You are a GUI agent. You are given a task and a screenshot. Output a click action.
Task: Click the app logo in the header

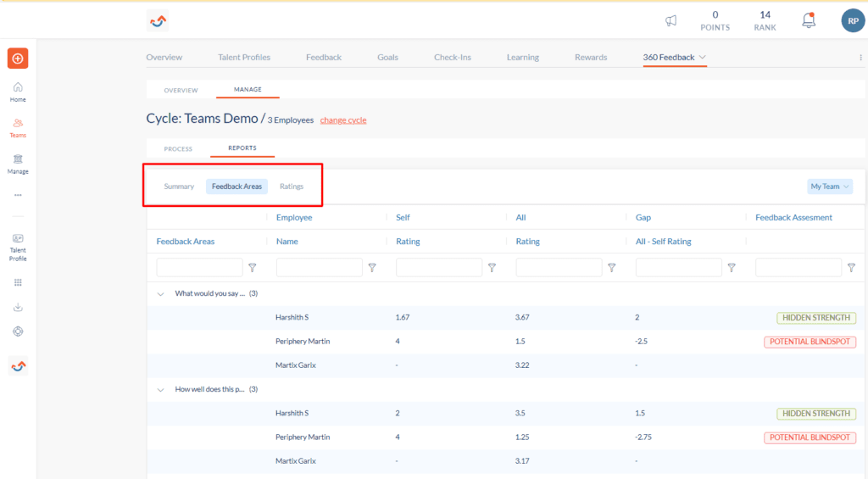pyautogui.click(x=158, y=21)
